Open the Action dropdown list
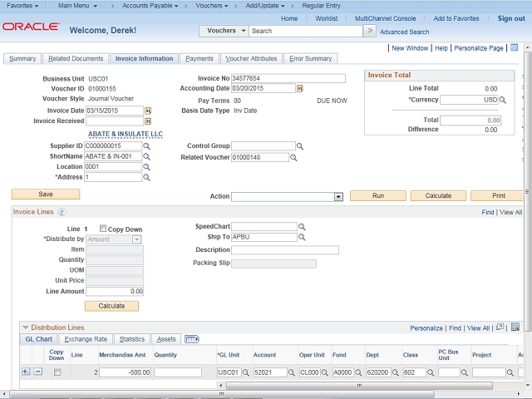 pyautogui.click(x=338, y=197)
